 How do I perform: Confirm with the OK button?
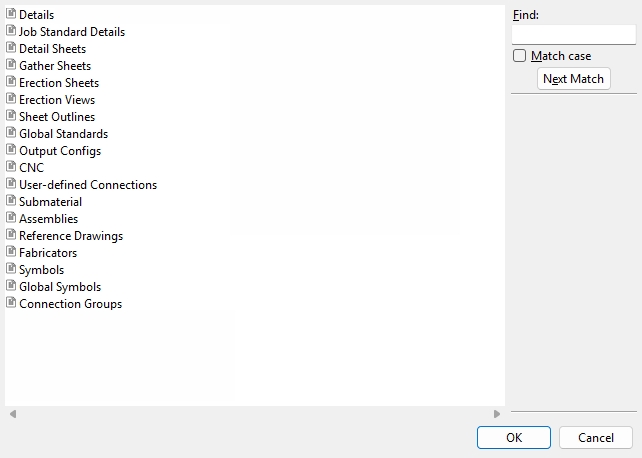pyautogui.click(x=514, y=438)
